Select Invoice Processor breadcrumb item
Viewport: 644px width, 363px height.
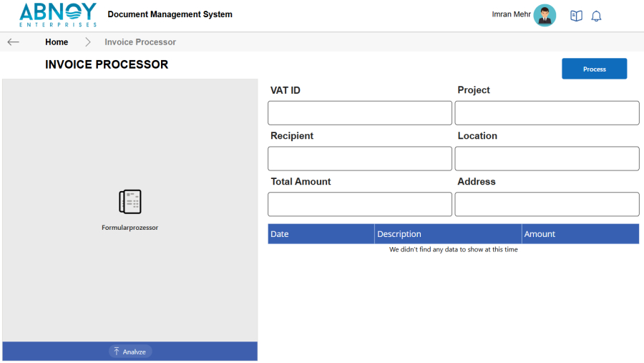140,42
